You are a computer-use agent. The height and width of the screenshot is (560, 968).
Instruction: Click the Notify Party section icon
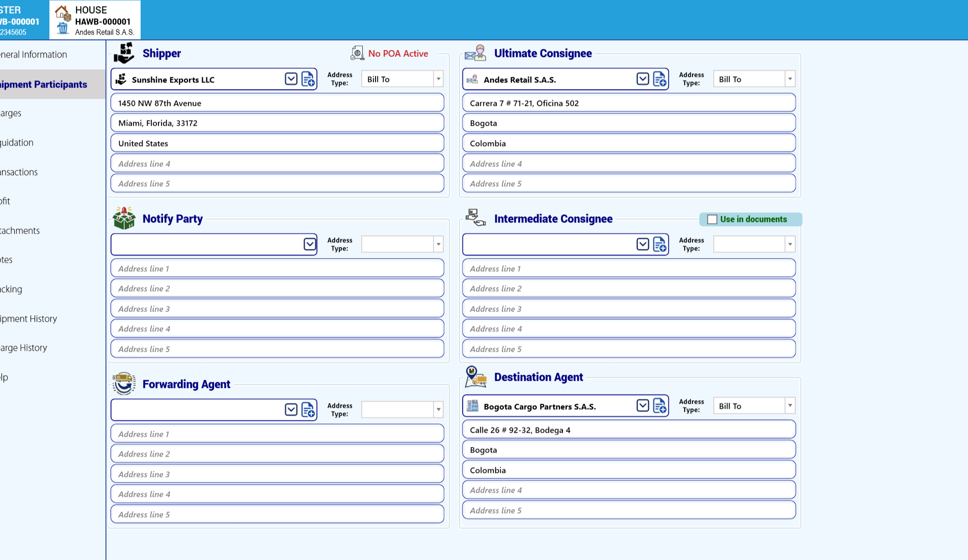tap(124, 218)
